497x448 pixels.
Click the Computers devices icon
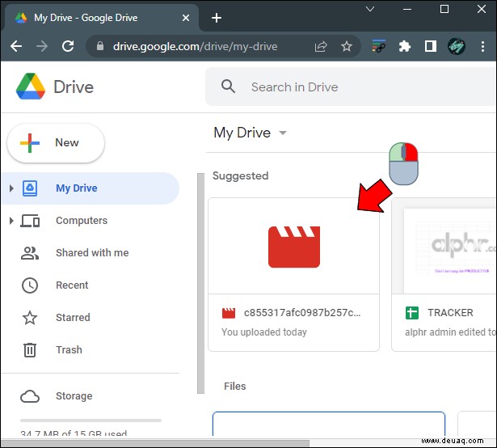[30, 221]
